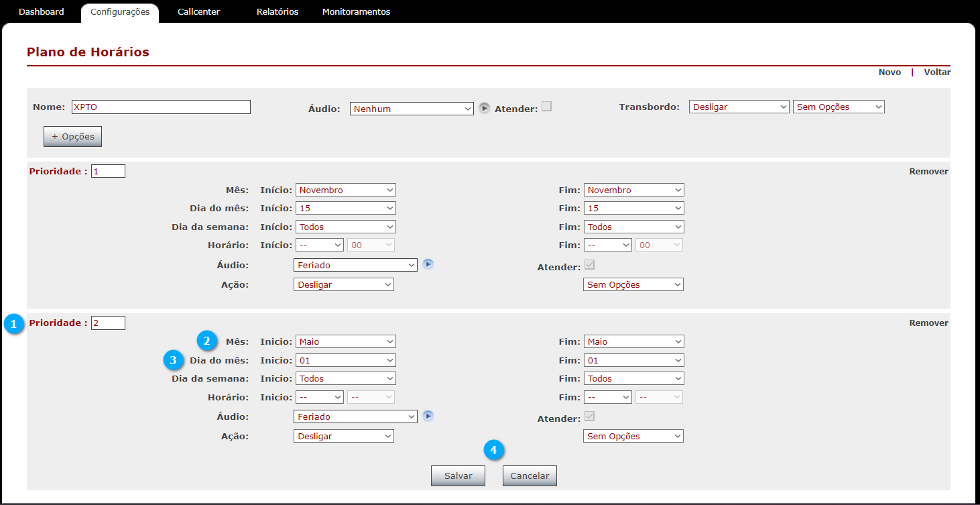Toggle Atender checkbox in Prioridade 1 block
The height and width of the screenshot is (505, 980).
590,265
